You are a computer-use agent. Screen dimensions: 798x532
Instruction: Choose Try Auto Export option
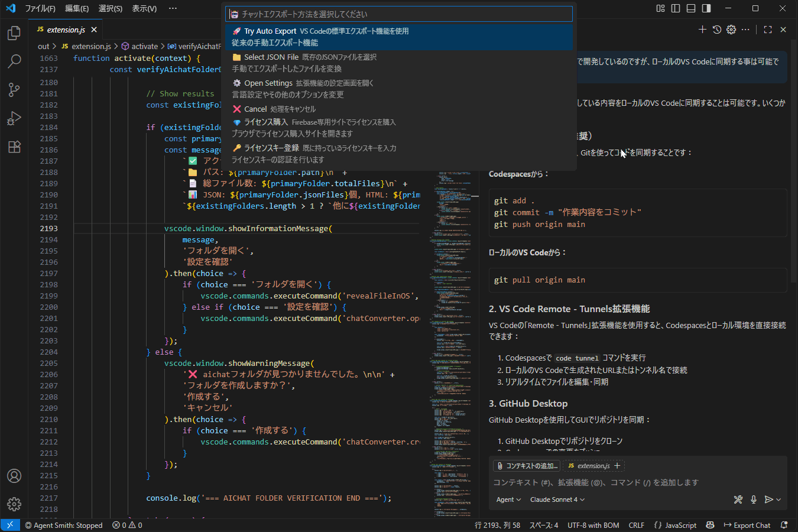[x=400, y=37]
